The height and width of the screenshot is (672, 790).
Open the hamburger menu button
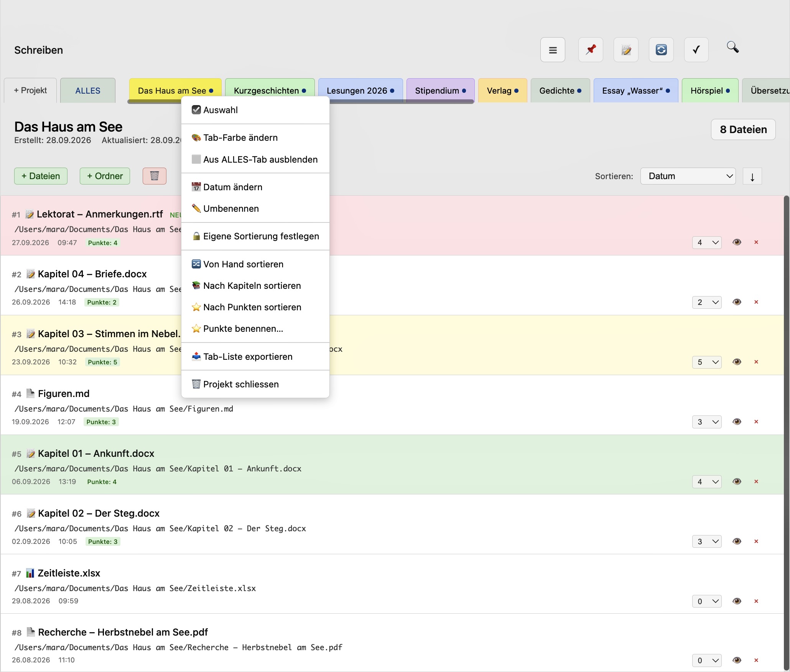click(553, 50)
